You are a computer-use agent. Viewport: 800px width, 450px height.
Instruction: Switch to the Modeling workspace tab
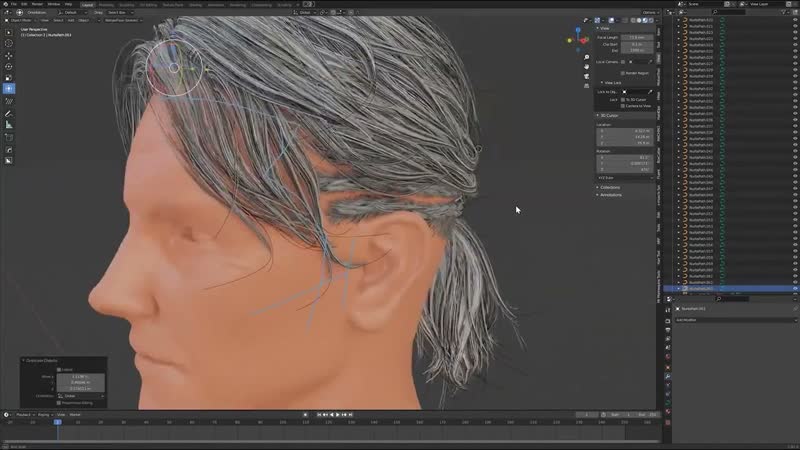pyautogui.click(x=106, y=5)
